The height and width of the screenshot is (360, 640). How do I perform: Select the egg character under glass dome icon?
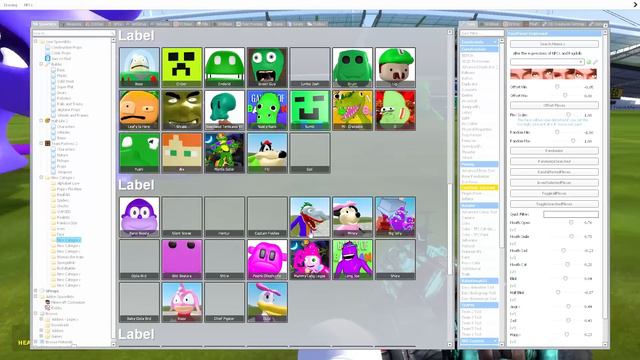pyautogui.click(x=139, y=67)
